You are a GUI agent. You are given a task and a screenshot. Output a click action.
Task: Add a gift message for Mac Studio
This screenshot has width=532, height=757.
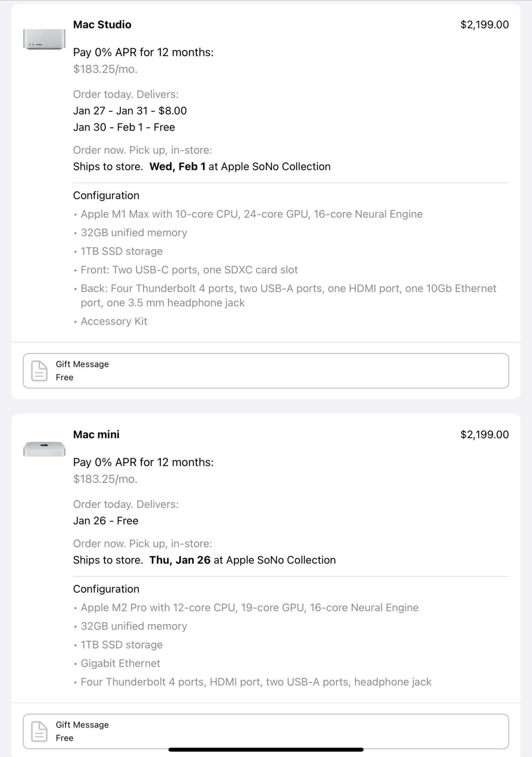tap(266, 371)
